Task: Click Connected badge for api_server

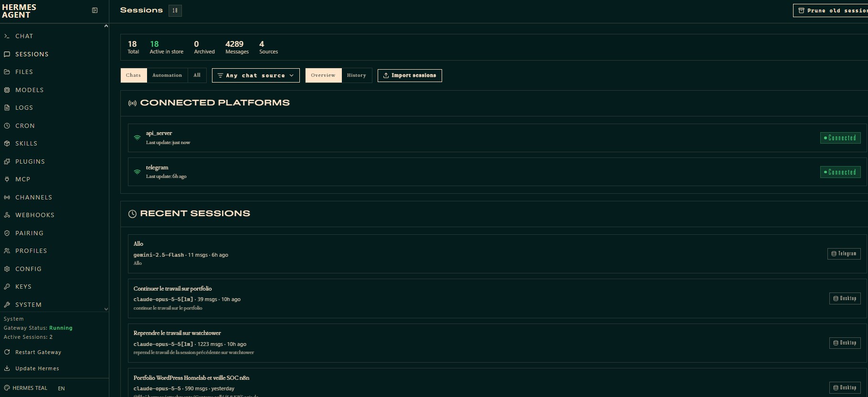Action: point(840,138)
